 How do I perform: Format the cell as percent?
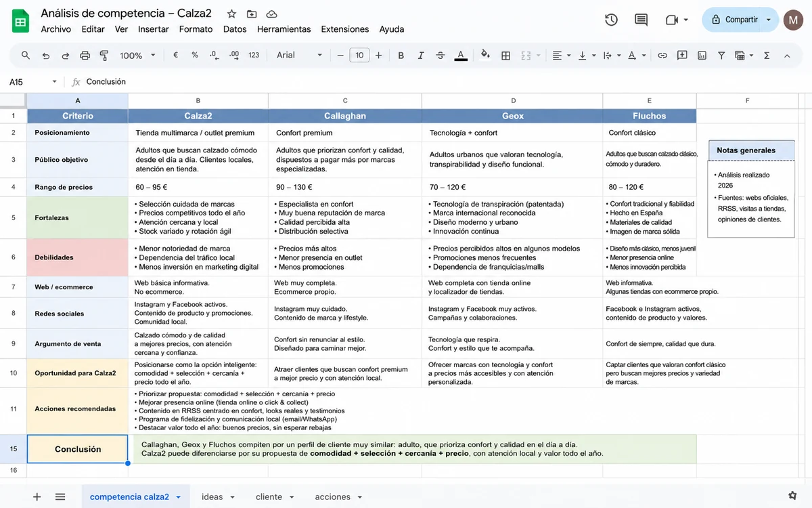pyautogui.click(x=195, y=56)
